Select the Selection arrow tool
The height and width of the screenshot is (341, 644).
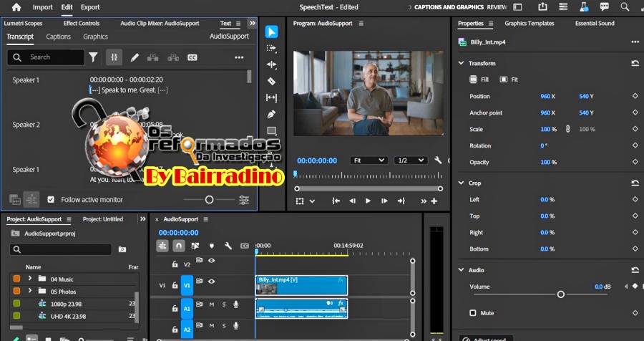click(271, 32)
